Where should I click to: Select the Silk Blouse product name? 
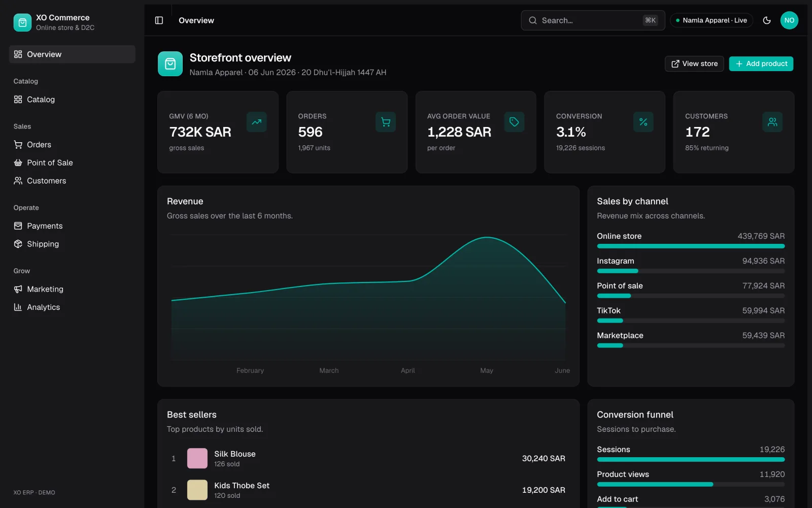235,454
